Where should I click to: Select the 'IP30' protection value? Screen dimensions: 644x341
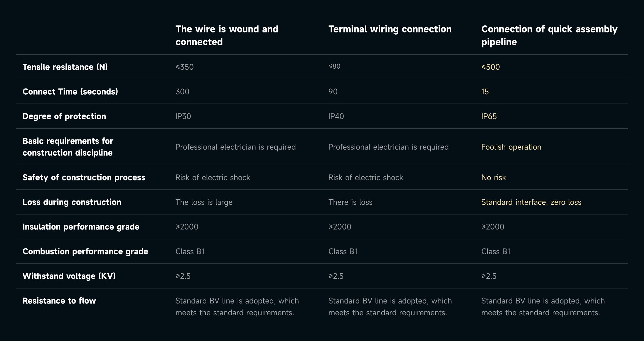183,116
